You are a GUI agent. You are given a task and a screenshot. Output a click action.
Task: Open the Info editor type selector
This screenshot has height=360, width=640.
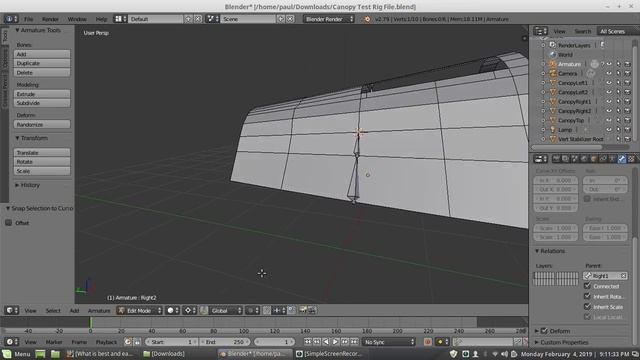coord(11,19)
